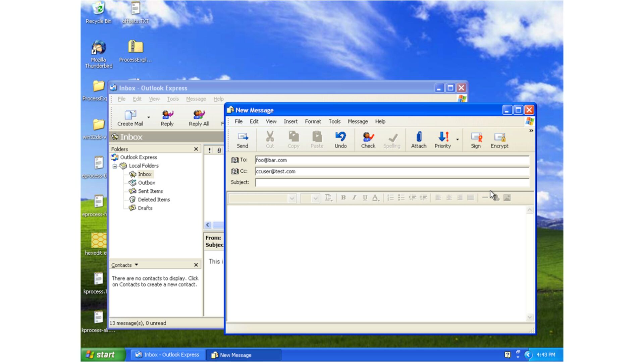Select the Drafts folder
The image size is (644, 362).
[145, 208]
